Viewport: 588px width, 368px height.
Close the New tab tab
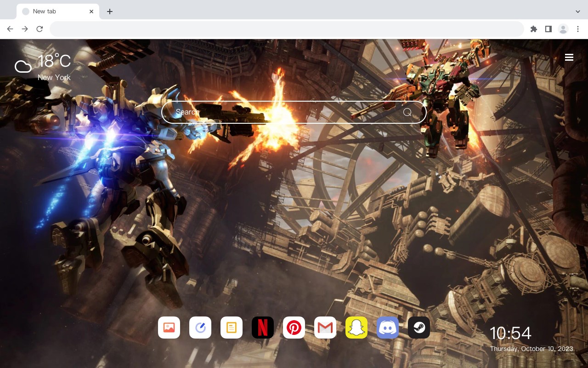(x=91, y=11)
